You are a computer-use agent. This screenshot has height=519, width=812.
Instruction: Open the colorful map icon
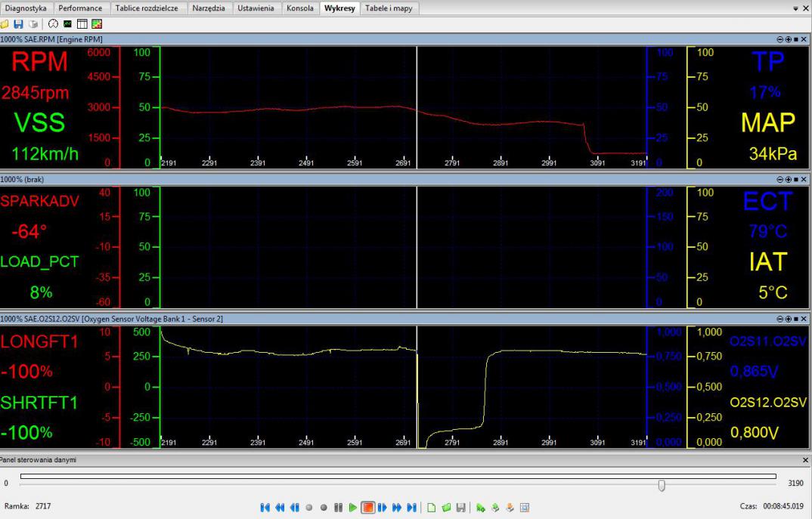(x=96, y=23)
